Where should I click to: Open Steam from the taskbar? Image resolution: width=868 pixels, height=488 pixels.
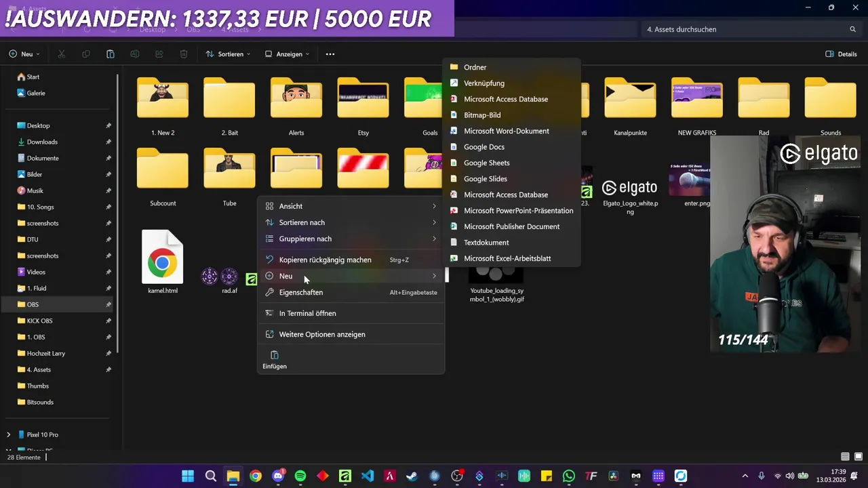tap(412, 476)
